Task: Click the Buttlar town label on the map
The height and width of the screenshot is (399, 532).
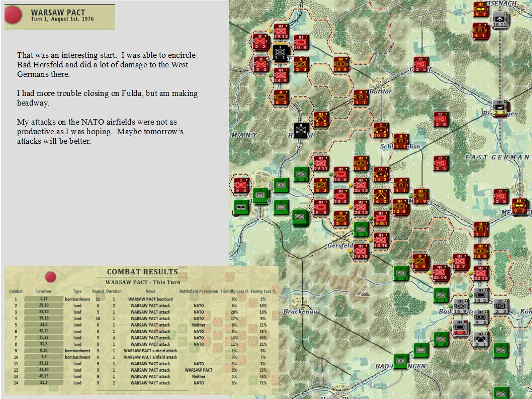Action: [380, 91]
